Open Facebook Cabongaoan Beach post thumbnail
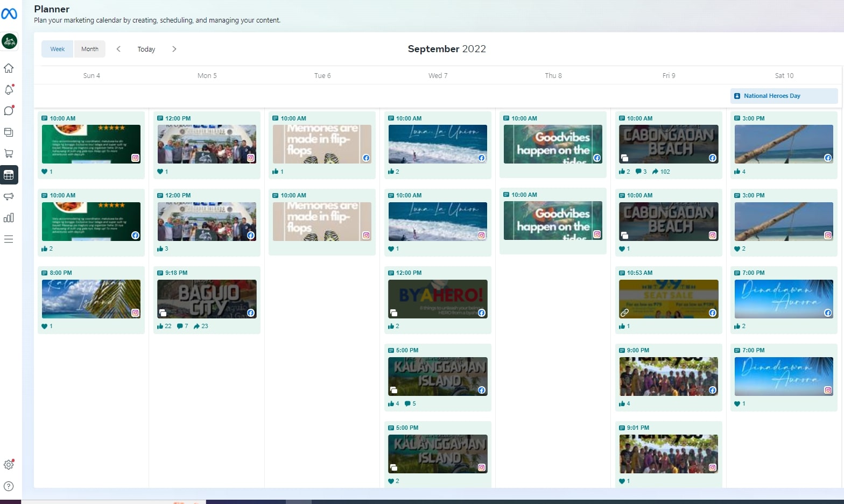 [669, 144]
